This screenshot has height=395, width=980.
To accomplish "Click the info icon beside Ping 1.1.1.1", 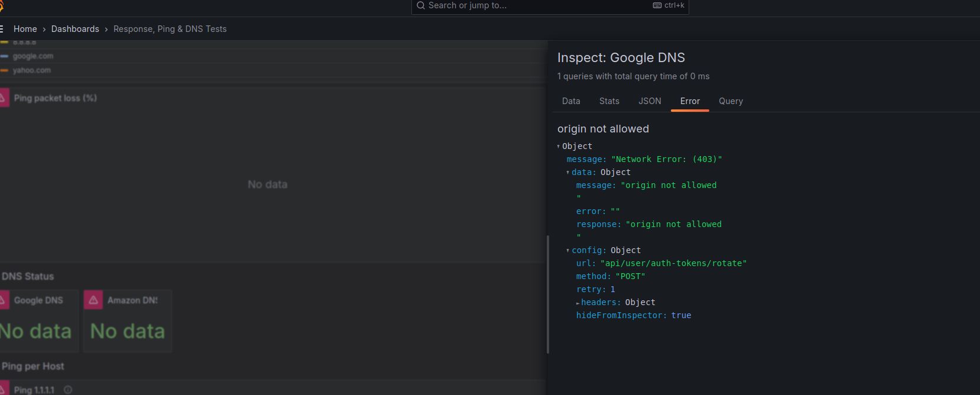I will coord(68,390).
